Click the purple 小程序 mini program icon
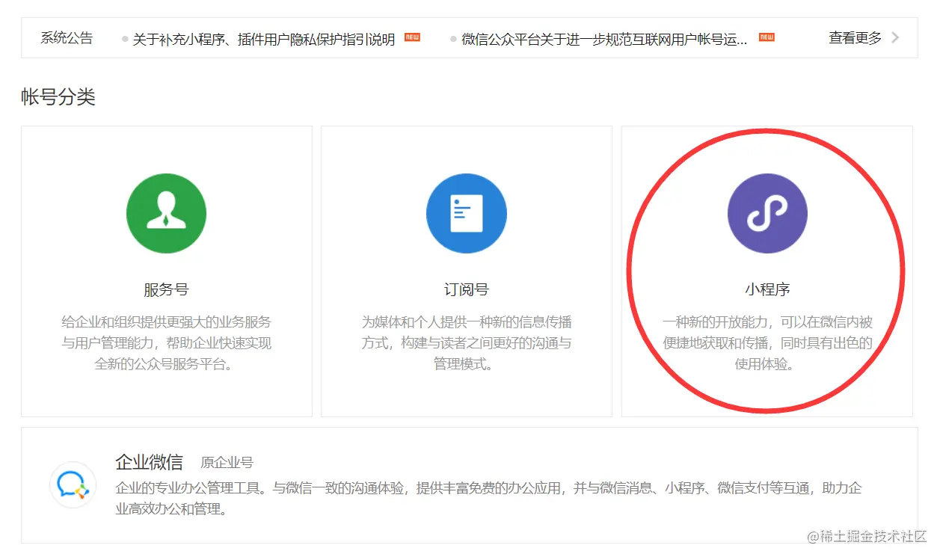Viewport: 943px width, 560px height. tap(767, 213)
